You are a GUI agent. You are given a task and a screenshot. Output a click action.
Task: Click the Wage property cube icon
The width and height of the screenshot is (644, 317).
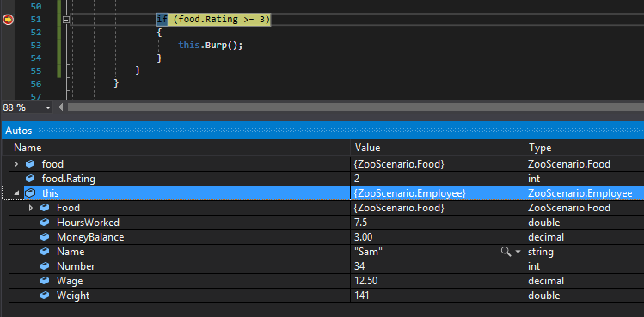click(45, 281)
